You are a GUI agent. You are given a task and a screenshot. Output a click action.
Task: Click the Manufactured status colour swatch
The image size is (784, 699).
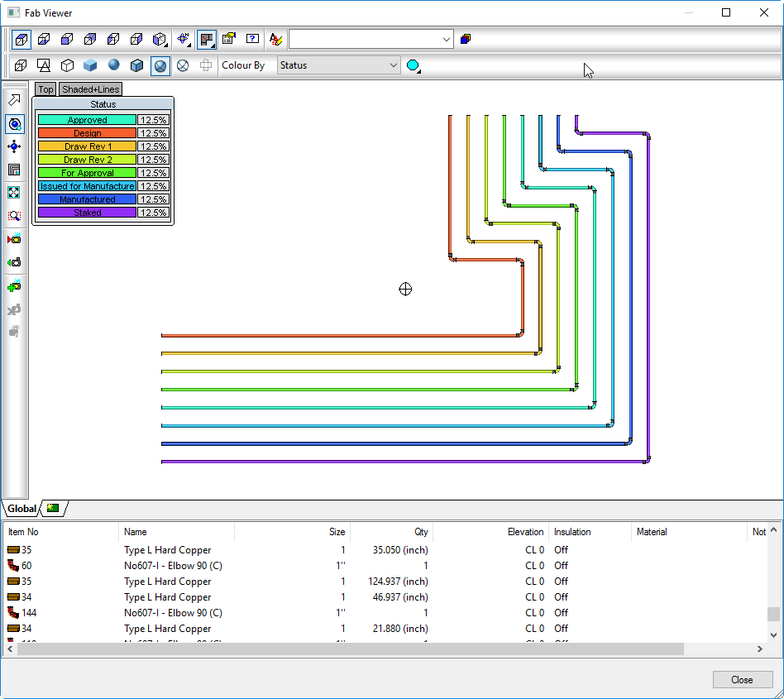coord(87,199)
